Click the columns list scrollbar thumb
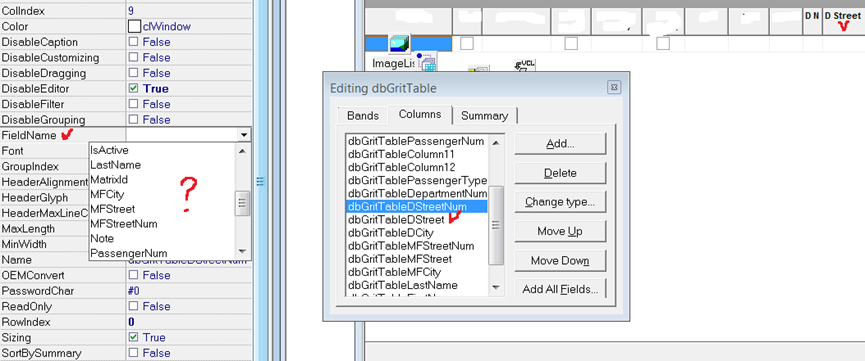The image size is (865, 361). point(495,225)
